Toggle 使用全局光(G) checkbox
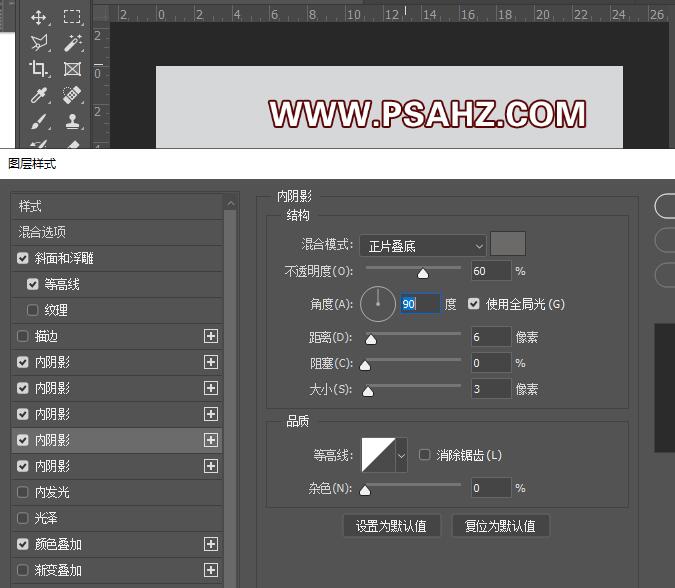 (474, 304)
